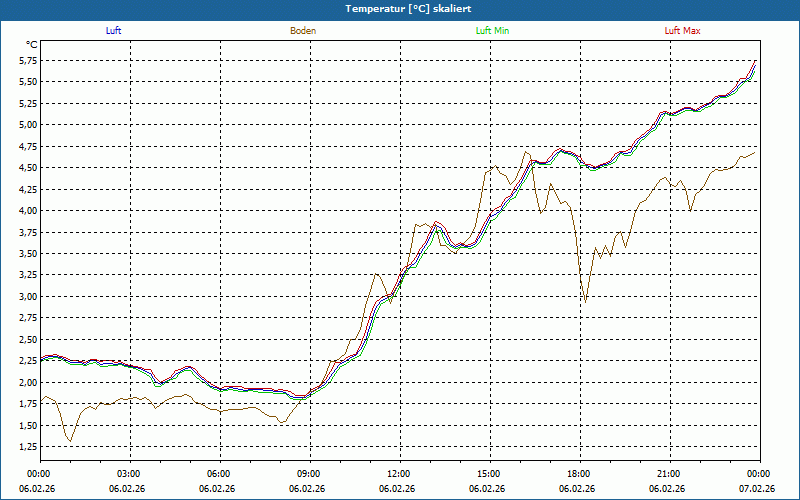Click the 07.02.26 date label
800x500 pixels.
tap(758, 488)
